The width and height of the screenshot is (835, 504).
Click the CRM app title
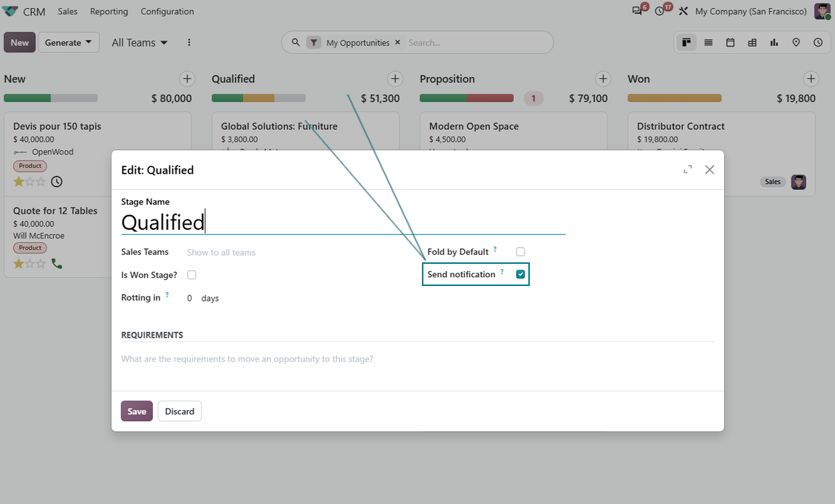tap(34, 11)
